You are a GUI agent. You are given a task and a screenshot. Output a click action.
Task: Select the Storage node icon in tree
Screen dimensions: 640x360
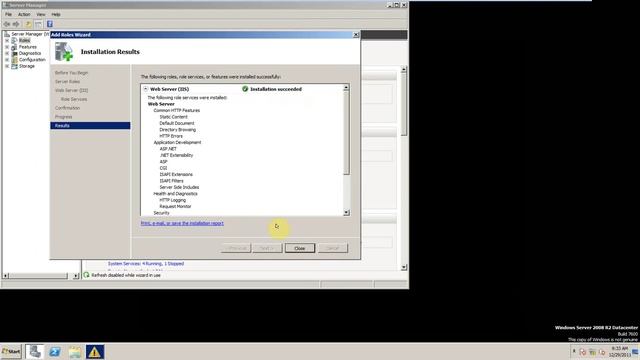pos(14,66)
